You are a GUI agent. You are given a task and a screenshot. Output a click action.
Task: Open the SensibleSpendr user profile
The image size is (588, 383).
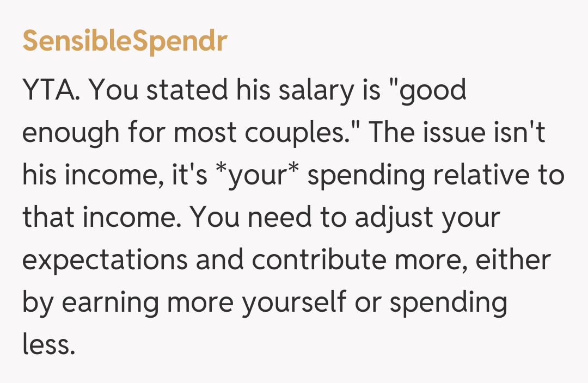tap(125, 41)
